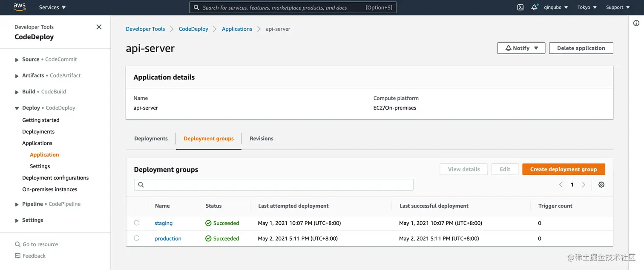The width and height of the screenshot is (644, 270).
Task: Open table preferences gear icon
Action: (x=601, y=184)
